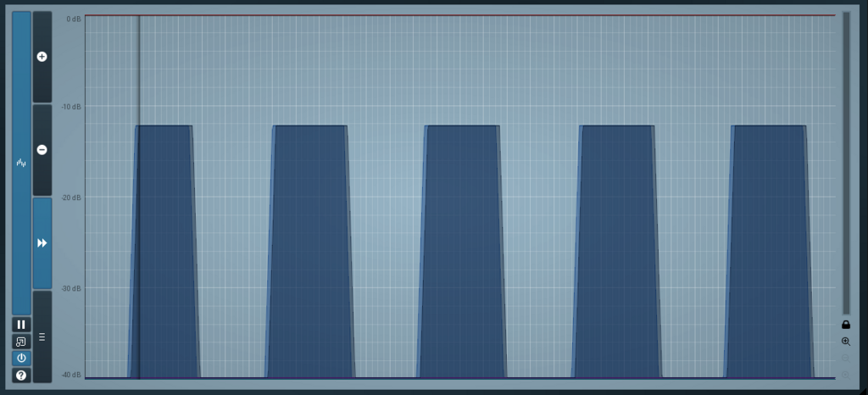Click the waveform display mode icon
This screenshot has height=395, width=868.
(x=21, y=164)
